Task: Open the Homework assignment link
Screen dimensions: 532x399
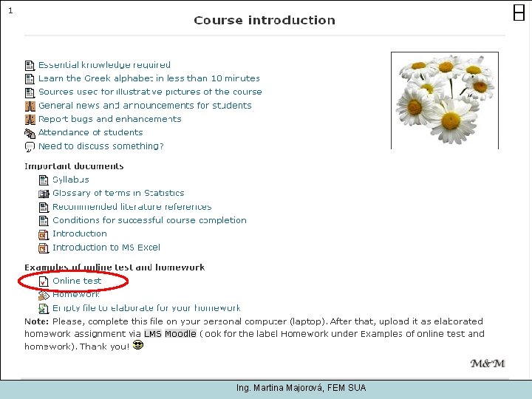Action: pyautogui.click(x=76, y=294)
